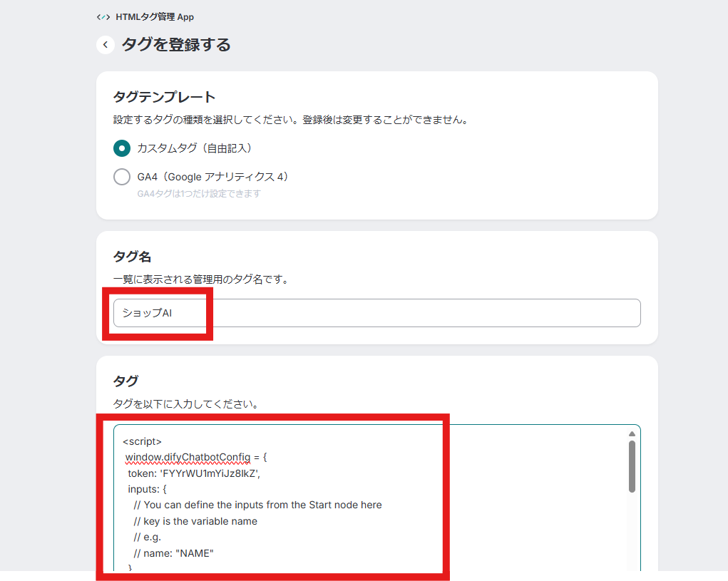Click the GA4（Google アナリティクス 4） label text
Screen dimensions: 728x581
(212, 177)
